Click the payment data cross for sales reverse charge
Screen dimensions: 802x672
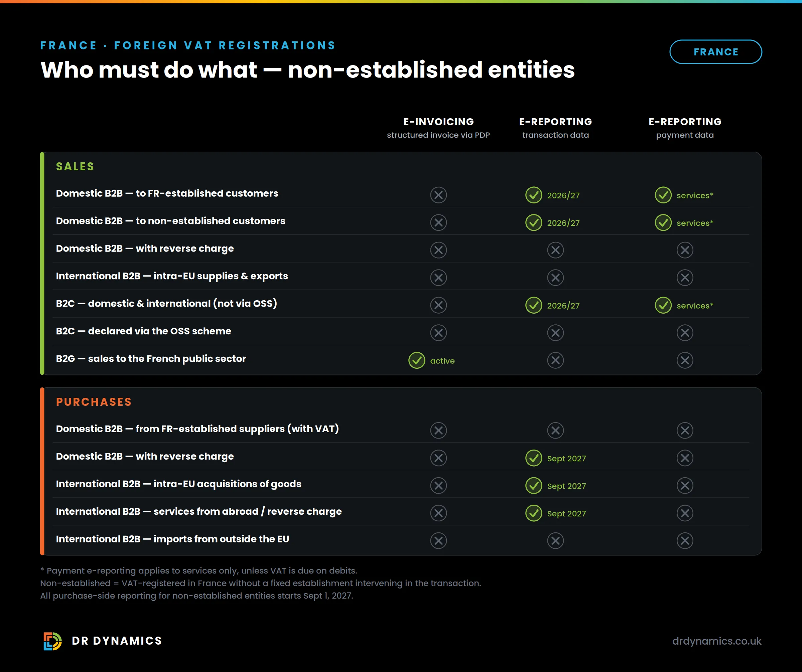click(x=685, y=250)
